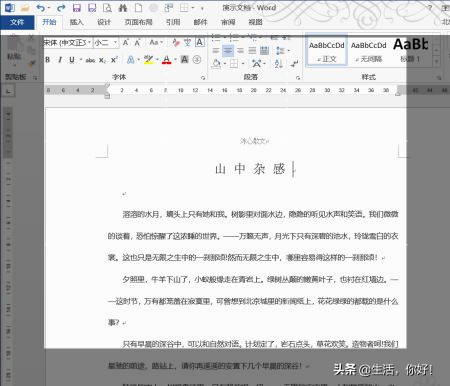Click the Sort icon in paragraph group
This screenshot has width=450, height=386.
(x=279, y=63)
